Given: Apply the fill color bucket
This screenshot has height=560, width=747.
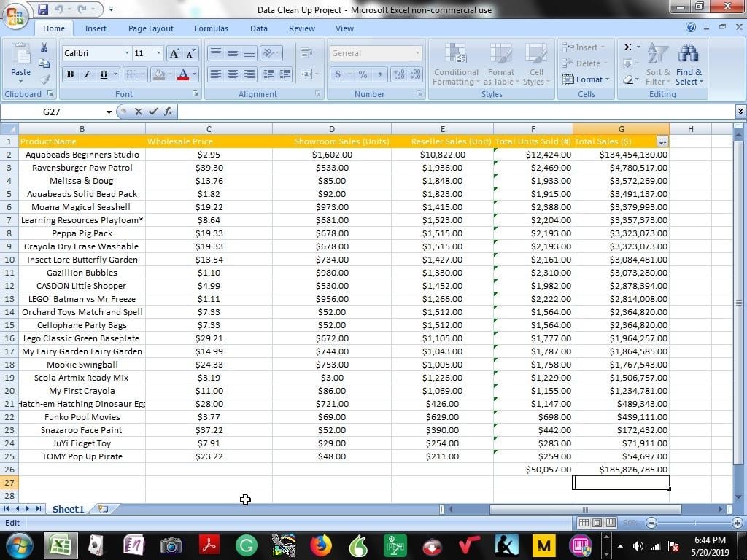Looking at the screenshot, I should click(x=159, y=74).
